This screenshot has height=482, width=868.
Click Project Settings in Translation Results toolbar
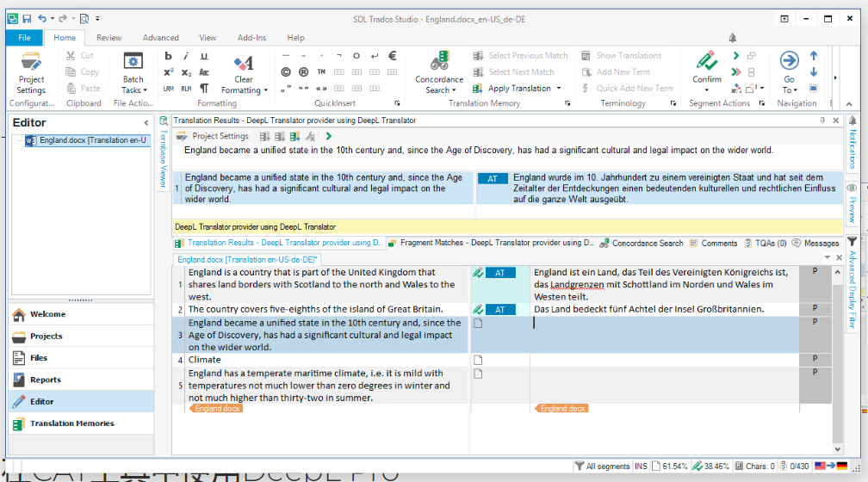pos(214,136)
